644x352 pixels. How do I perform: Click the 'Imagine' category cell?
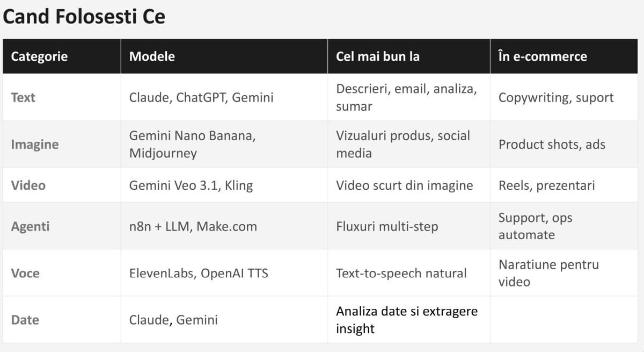pyautogui.click(x=35, y=144)
